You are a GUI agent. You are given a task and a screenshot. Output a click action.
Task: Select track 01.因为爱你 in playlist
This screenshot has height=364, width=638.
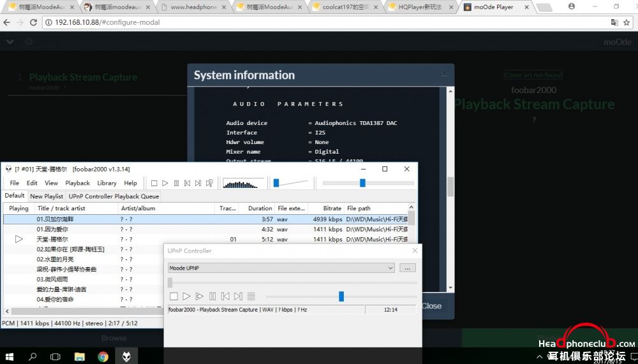205,229
